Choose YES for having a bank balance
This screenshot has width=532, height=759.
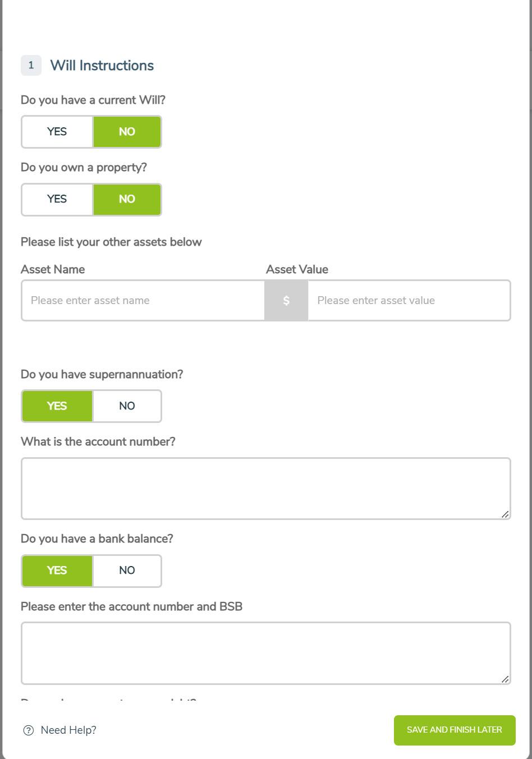[x=57, y=571]
